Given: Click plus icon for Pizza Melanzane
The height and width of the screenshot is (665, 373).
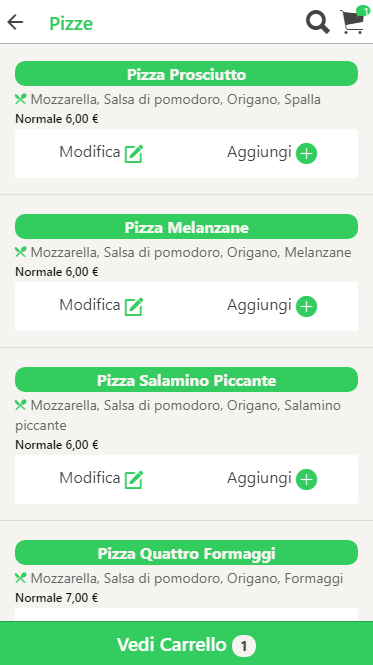Looking at the screenshot, I should click(306, 306).
